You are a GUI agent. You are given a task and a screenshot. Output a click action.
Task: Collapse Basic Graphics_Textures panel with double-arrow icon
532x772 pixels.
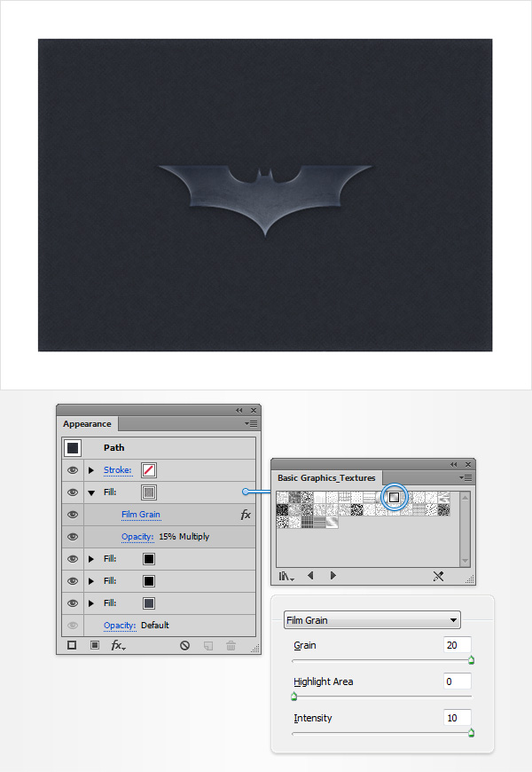pos(454,464)
